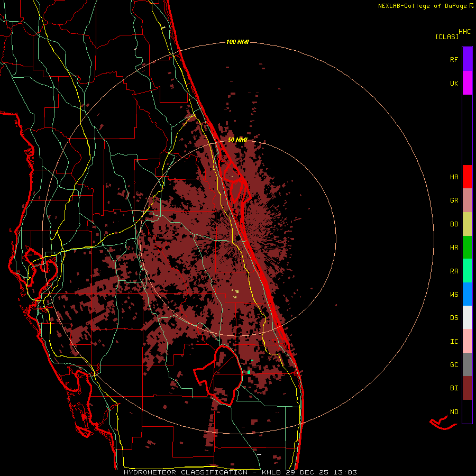This screenshot has height=476, width=476.
Task: Click the HHC product label
Action: pyautogui.click(x=465, y=32)
